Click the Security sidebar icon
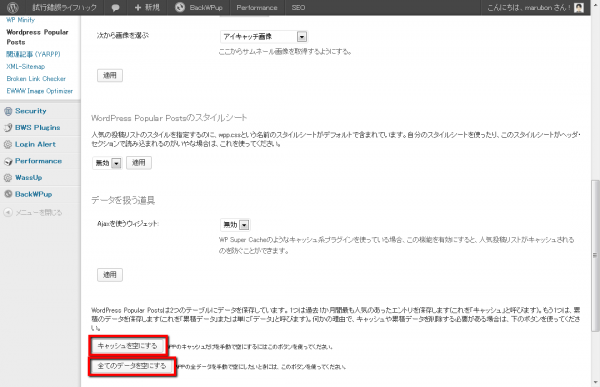The width and height of the screenshot is (600, 387). pyautogui.click(x=8, y=111)
